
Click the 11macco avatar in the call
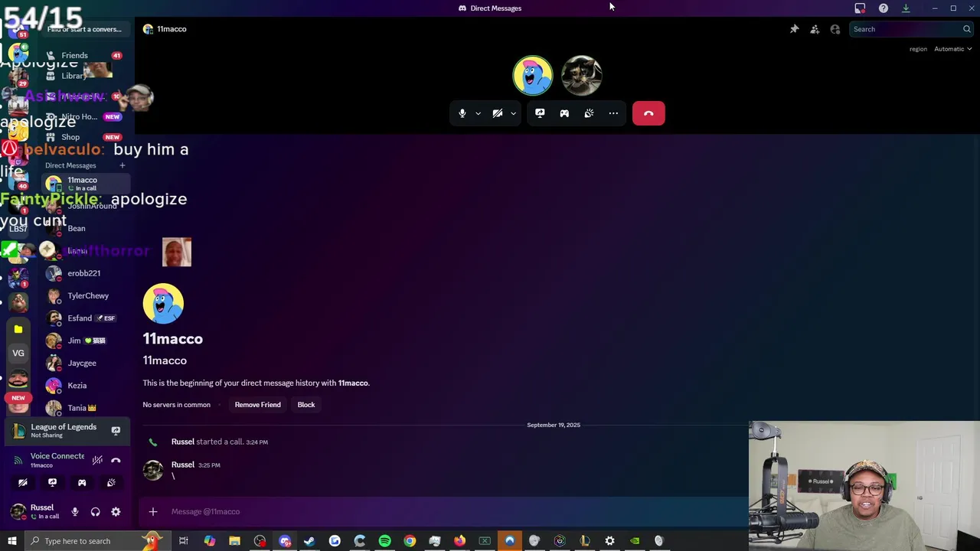point(533,75)
